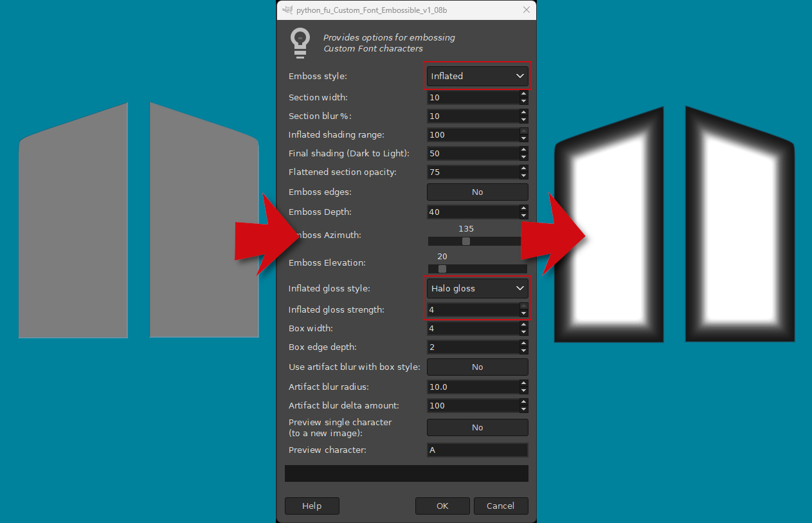Screen dimensions: 812x523
Task: Confirm the dialog with OK
Action: (x=442, y=506)
